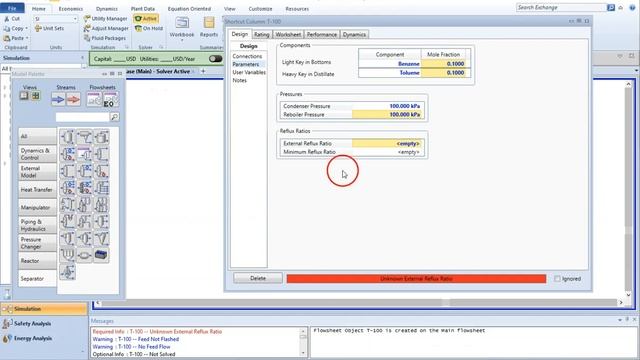
Task: Select the Pressure Changer palette category
Action: 37,243
